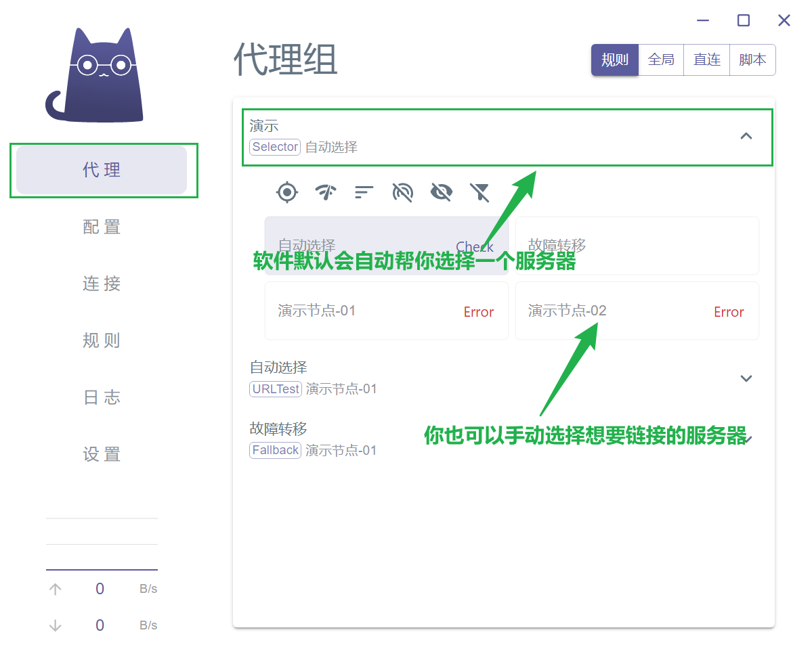Click the cat logo in the sidebar
The height and width of the screenshot is (645, 812).
pos(95,75)
